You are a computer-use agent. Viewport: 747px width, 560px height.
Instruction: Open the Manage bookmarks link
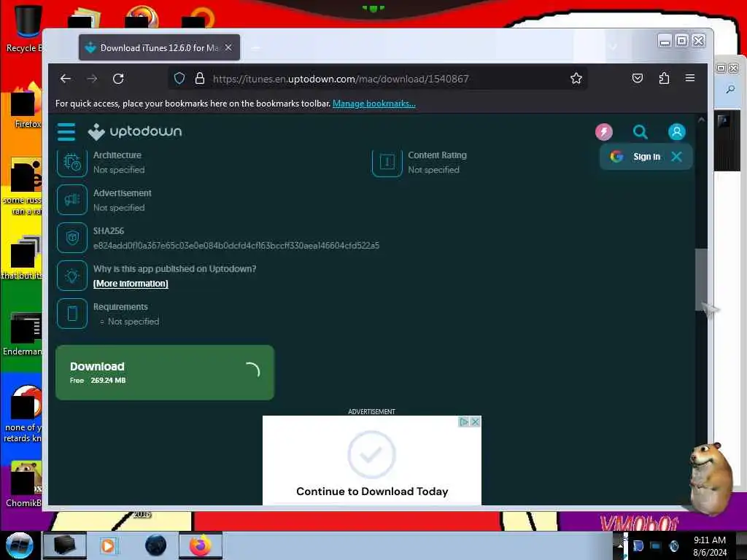(374, 104)
